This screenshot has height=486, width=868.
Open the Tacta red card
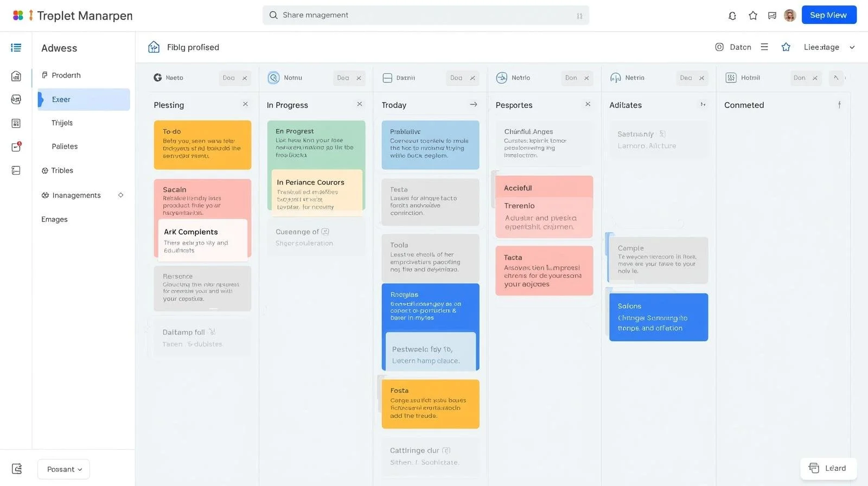[x=544, y=271]
